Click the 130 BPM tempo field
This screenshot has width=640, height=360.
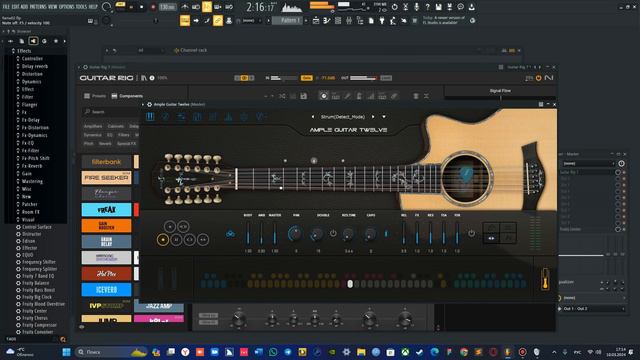(167, 7)
